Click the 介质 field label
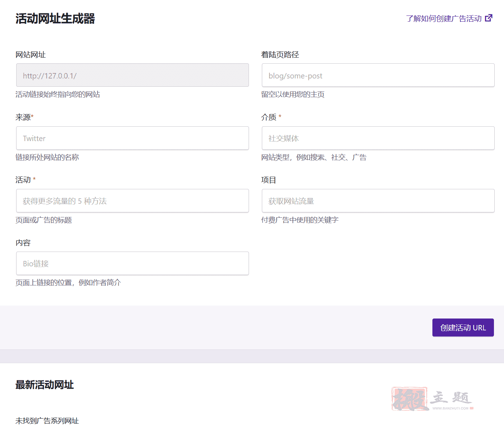This screenshot has height=438, width=504. point(271,117)
